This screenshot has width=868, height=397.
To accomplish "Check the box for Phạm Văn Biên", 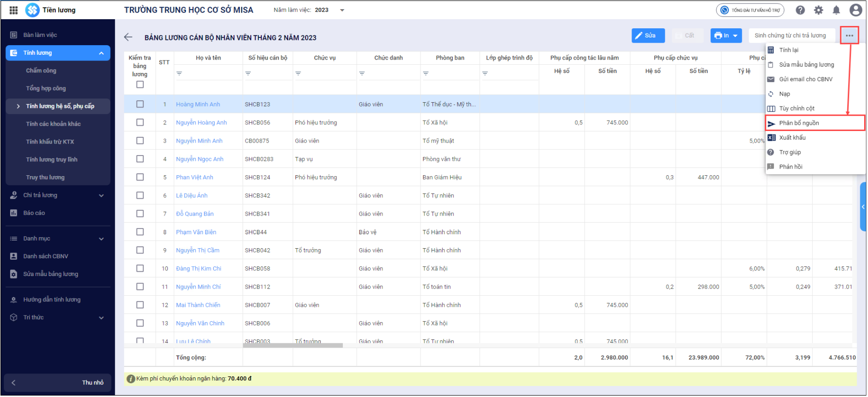I will coord(140,232).
